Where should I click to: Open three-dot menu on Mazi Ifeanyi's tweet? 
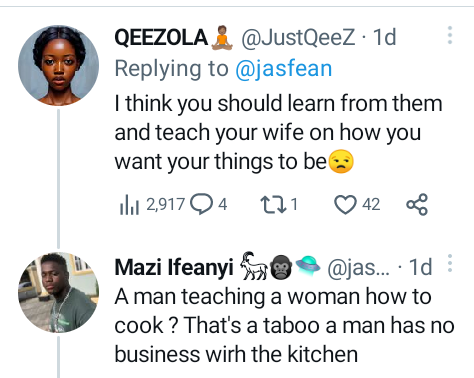tap(450, 263)
